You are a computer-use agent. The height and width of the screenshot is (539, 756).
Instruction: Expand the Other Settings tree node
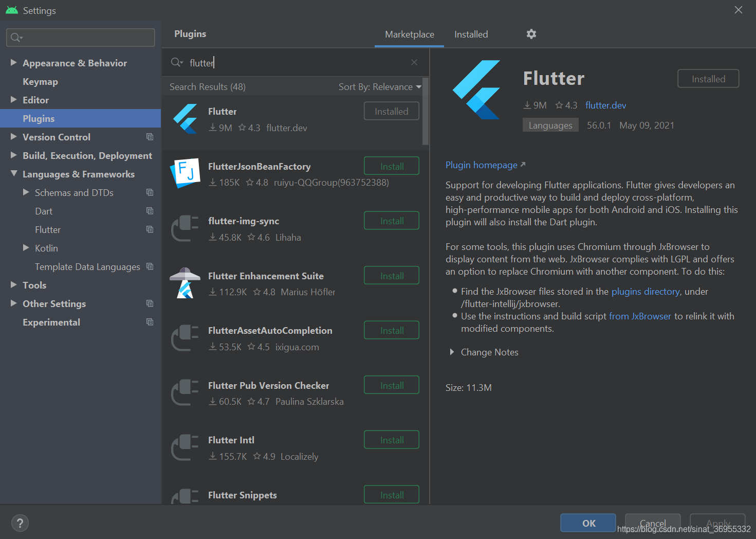point(14,303)
